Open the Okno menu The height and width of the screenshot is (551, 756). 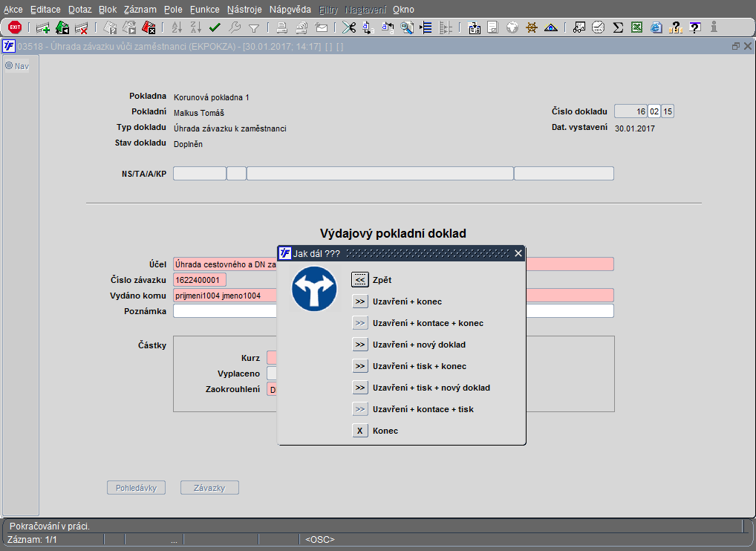click(403, 10)
